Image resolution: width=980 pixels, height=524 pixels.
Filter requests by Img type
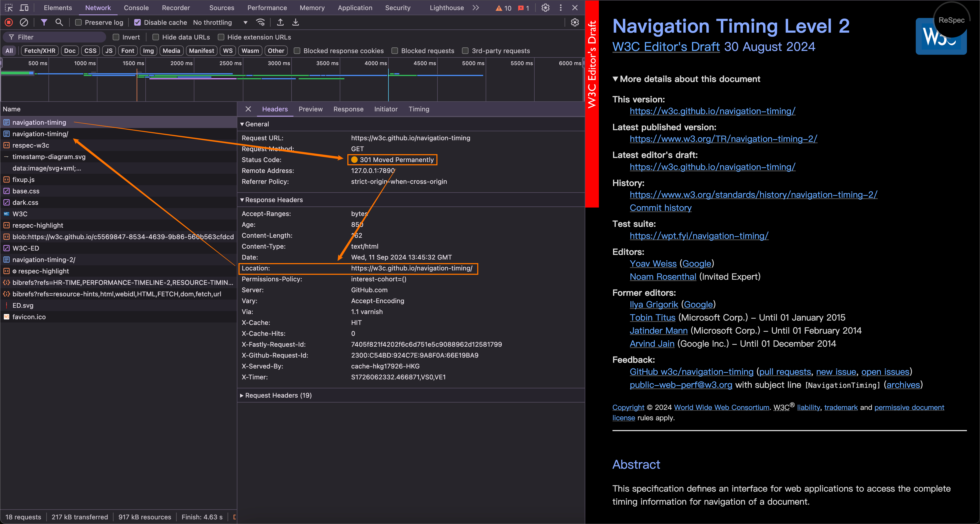click(x=148, y=51)
